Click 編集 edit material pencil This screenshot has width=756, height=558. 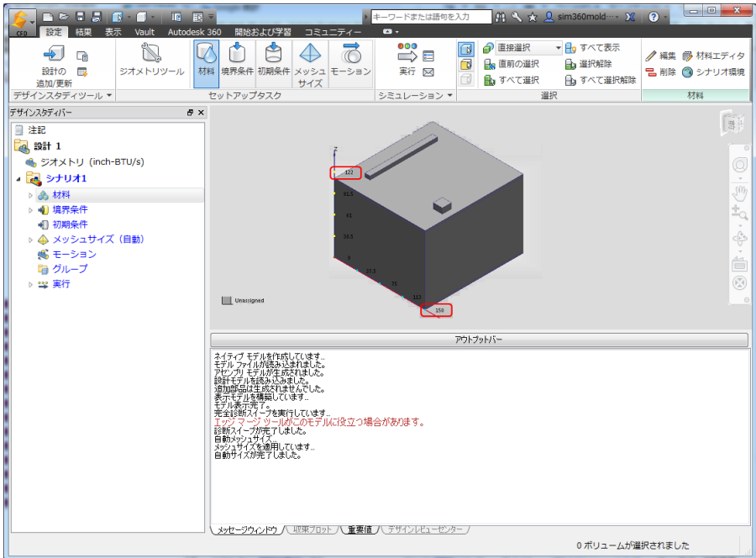coord(660,56)
